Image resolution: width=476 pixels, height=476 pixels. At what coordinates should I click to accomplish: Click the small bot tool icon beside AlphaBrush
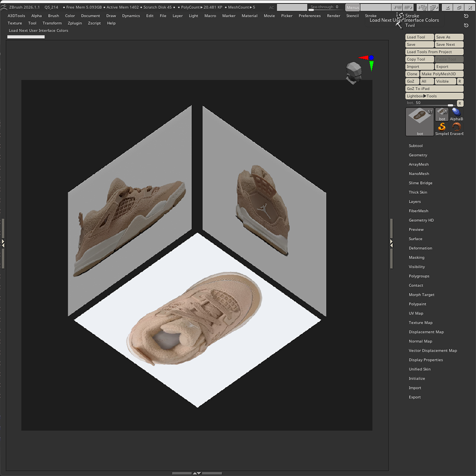(x=441, y=113)
